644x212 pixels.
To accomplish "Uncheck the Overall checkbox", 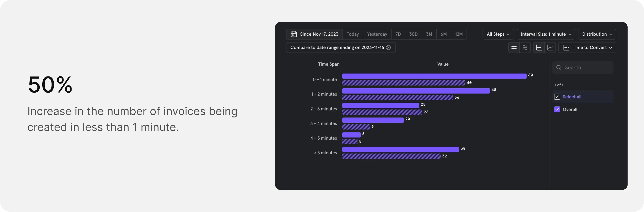I will pos(557,109).
